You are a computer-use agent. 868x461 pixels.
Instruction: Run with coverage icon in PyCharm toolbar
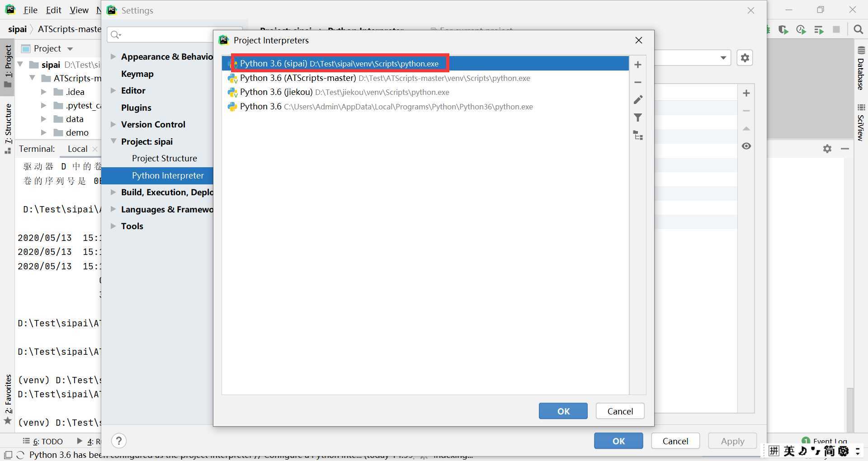783,29
